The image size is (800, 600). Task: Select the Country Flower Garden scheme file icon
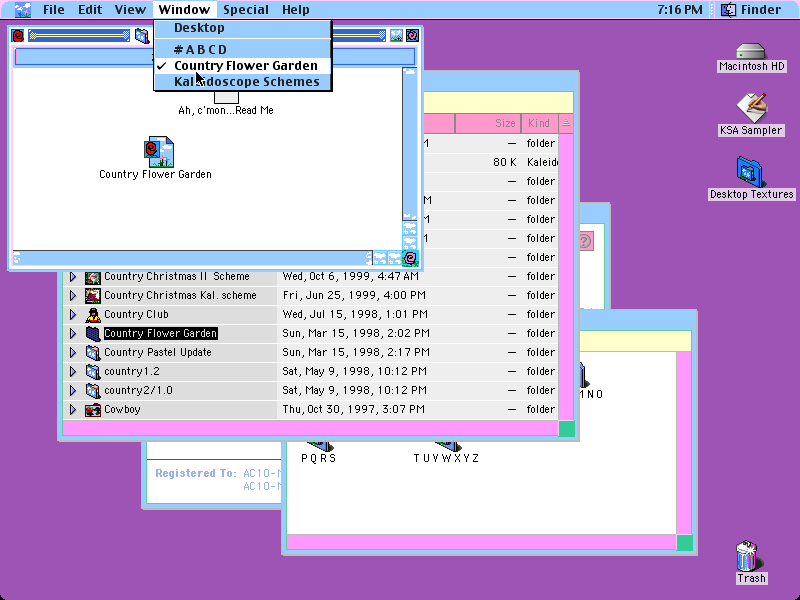click(159, 152)
